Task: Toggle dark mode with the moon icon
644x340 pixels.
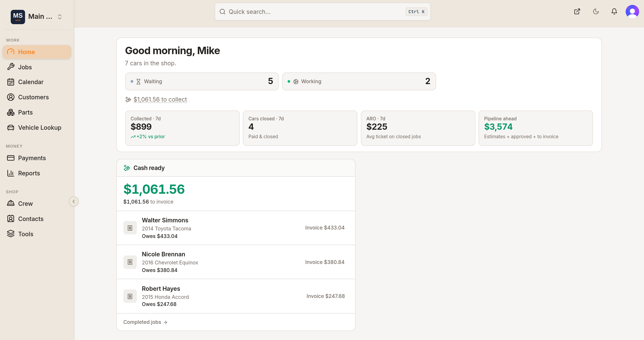Action: point(596,11)
